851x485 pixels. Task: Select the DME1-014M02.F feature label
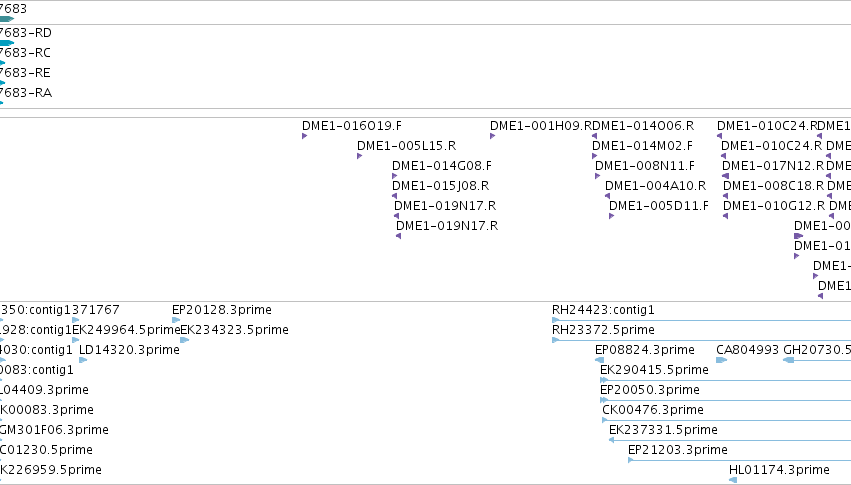coord(643,146)
